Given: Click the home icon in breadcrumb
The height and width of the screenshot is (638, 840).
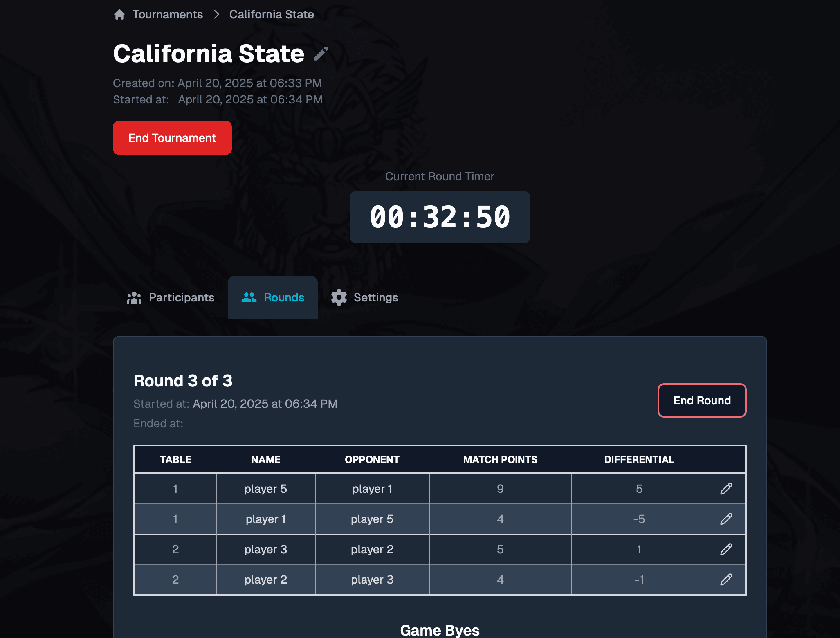Looking at the screenshot, I should (x=119, y=15).
